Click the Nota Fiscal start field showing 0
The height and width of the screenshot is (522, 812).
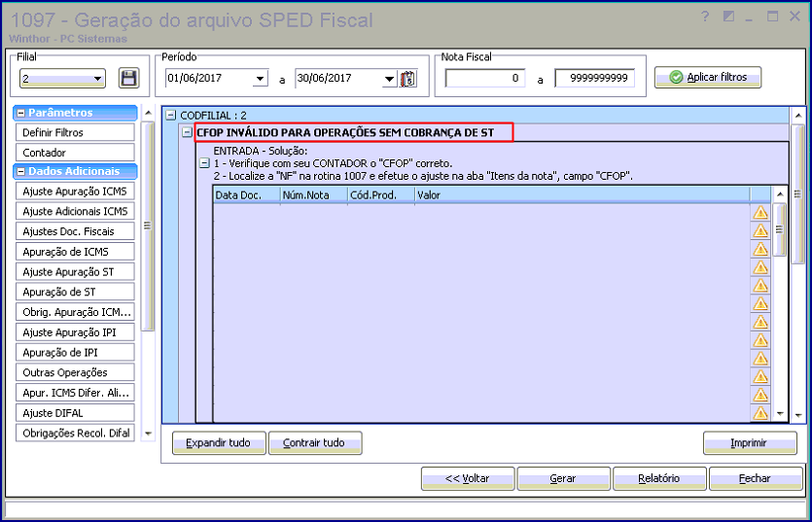(x=484, y=78)
